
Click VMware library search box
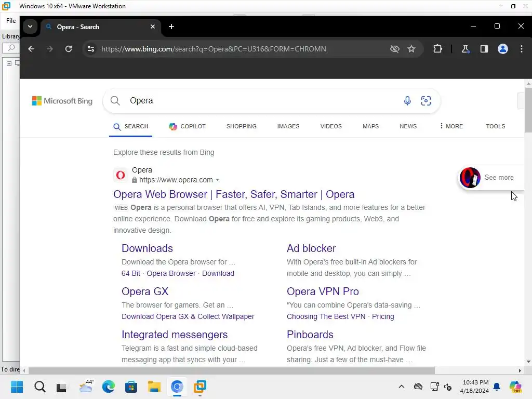tap(11, 48)
